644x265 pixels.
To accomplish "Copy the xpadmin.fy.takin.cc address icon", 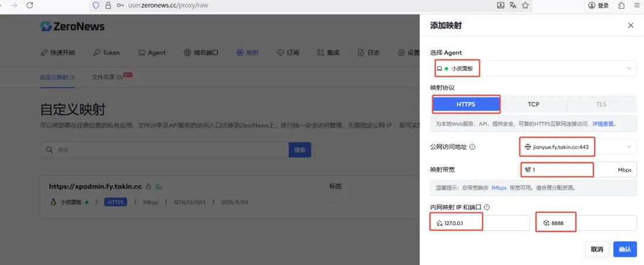I will pyautogui.click(x=149, y=186).
